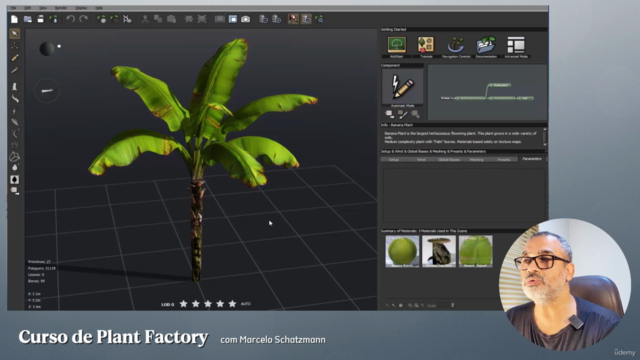Open the Documentation folder icon
640x360 pixels.
486,45
